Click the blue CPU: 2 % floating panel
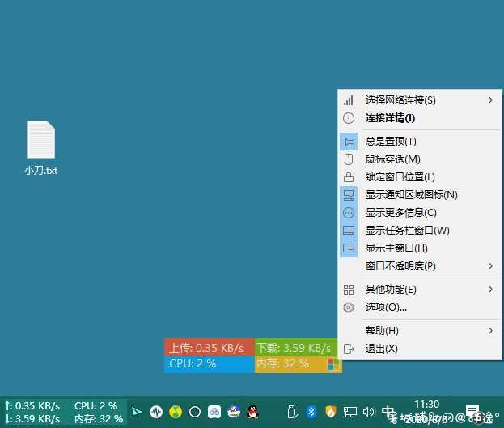This screenshot has height=428, width=504. pos(209,364)
